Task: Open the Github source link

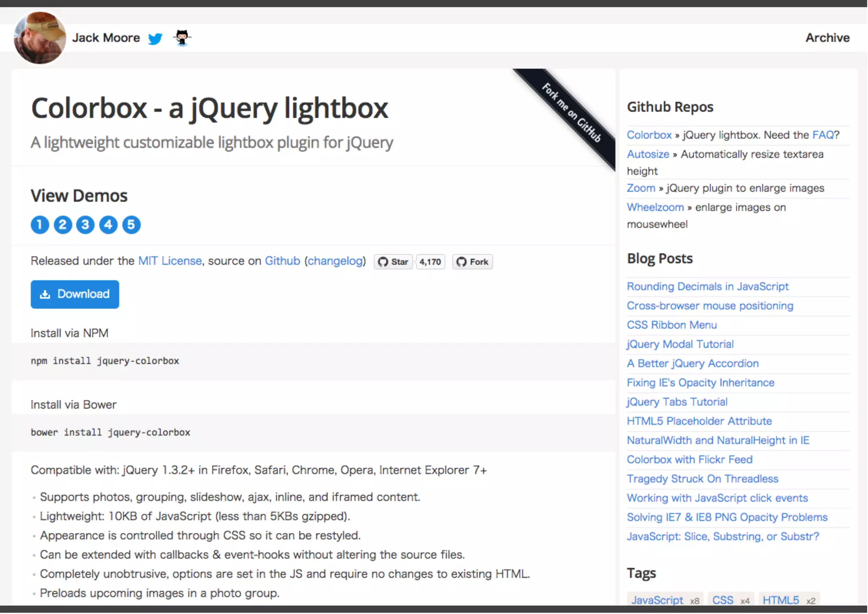Action: pyautogui.click(x=282, y=261)
